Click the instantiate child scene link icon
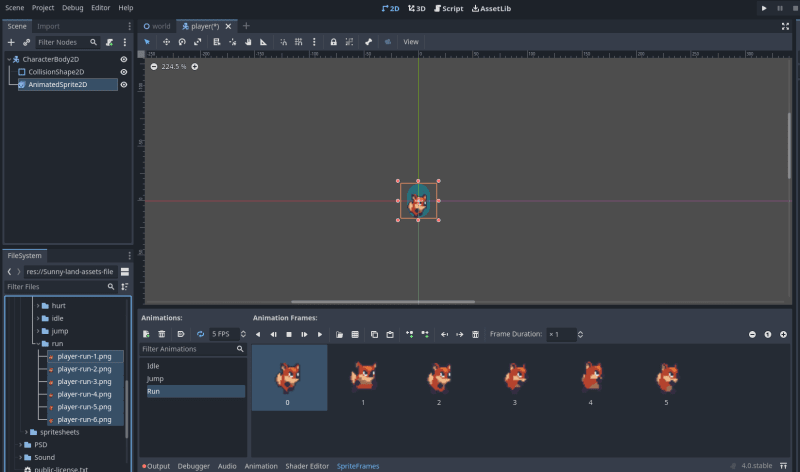The height and width of the screenshot is (472, 800). tap(27, 42)
